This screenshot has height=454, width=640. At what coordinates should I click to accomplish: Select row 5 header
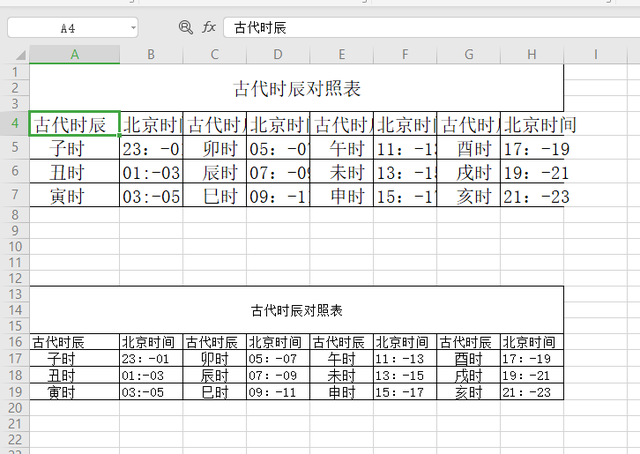[x=15, y=147]
